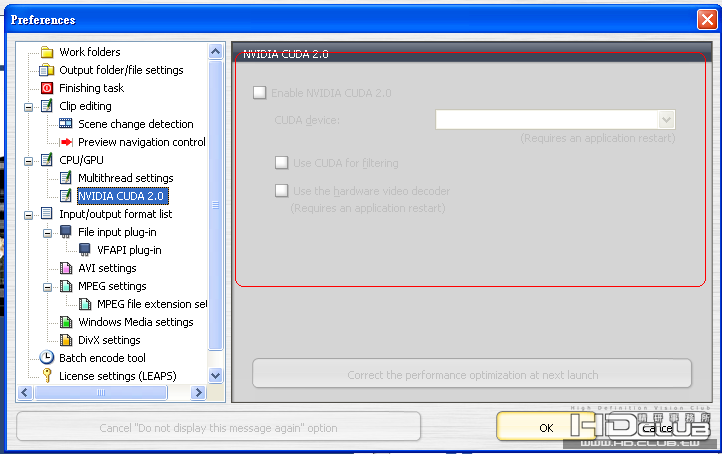Click the DivX settings icon

tap(66, 340)
